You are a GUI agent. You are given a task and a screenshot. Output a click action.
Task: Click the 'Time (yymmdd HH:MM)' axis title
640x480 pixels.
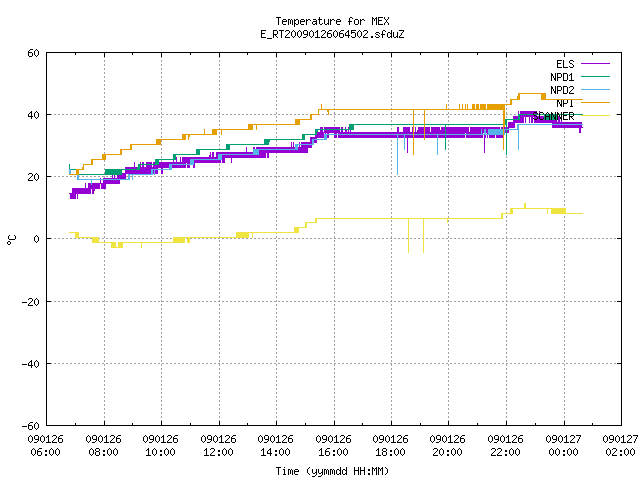(332, 471)
